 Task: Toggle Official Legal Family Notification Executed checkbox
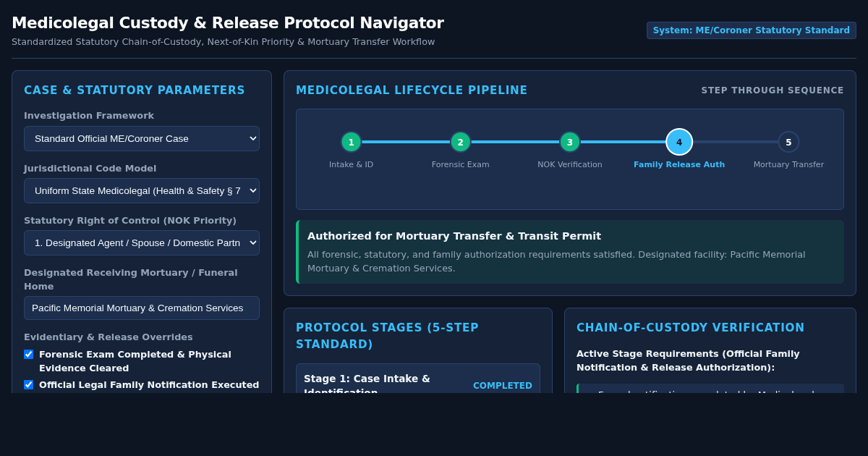[x=28, y=384]
